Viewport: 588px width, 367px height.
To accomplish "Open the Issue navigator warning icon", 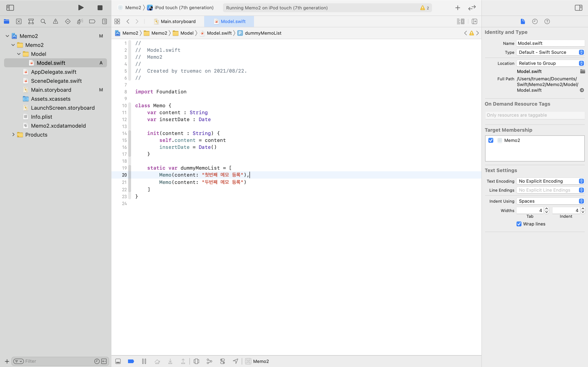I will pos(55,21).
